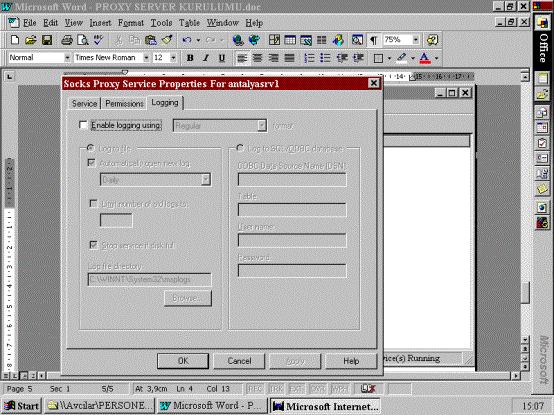Screen dimensions: 554x415
Task: Apply underline formatting
Action: [222, 58]
